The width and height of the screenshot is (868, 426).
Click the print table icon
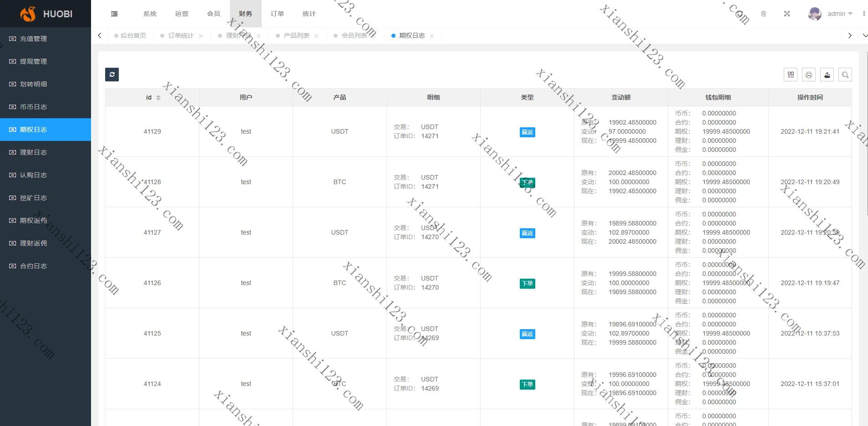(809, 75)
